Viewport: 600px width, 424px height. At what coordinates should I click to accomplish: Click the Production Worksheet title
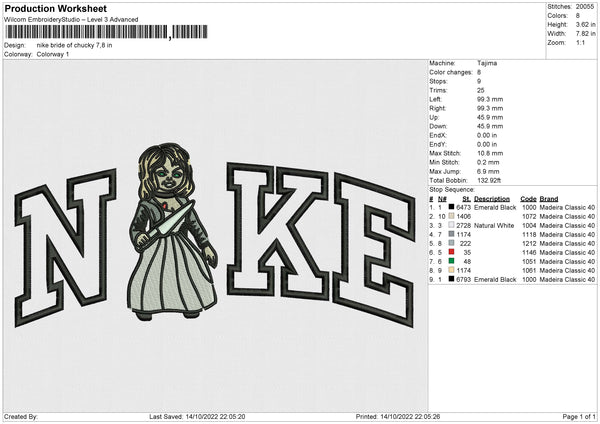tap(55, 8)
